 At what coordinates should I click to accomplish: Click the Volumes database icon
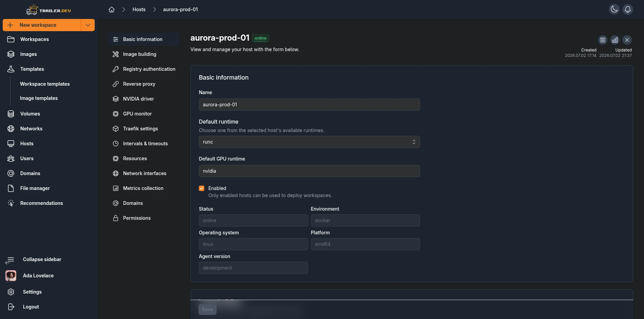(11, 114)
